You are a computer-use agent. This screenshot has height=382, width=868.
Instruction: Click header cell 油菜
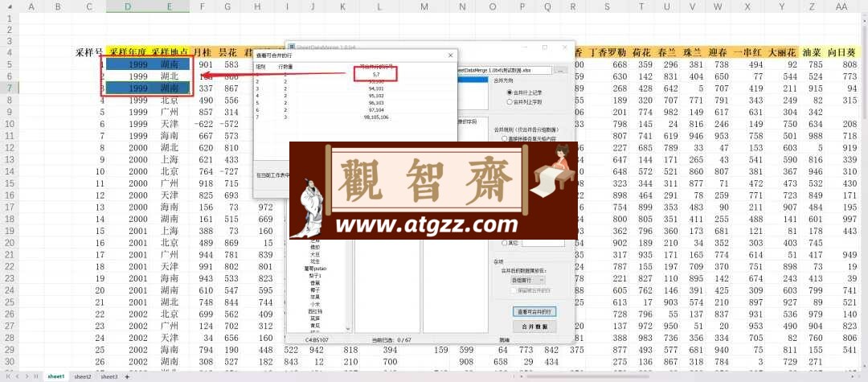[x=812, y=52]
